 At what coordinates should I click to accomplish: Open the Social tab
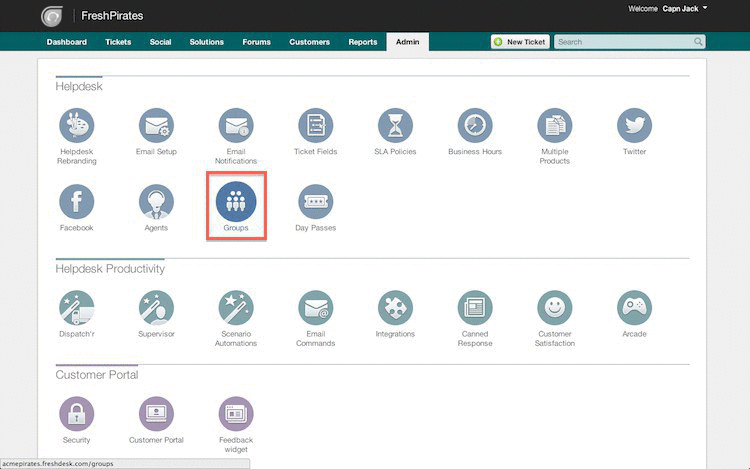tap(160, 42)
